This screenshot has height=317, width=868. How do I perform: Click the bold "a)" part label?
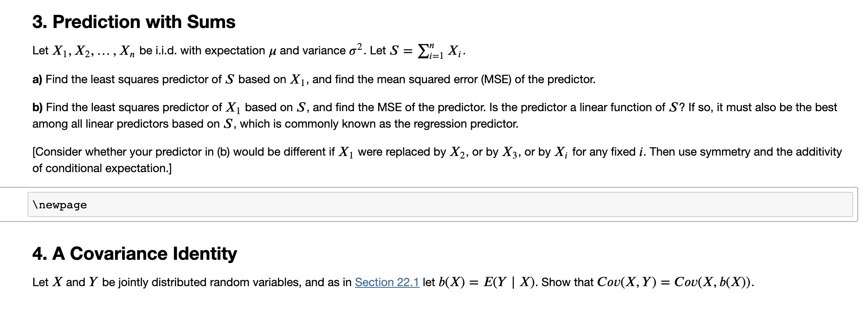click(x=37, y=79)
